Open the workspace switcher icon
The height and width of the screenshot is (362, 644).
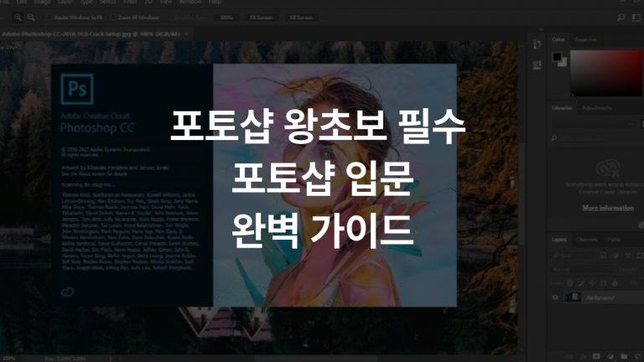[x=636, y=18]
